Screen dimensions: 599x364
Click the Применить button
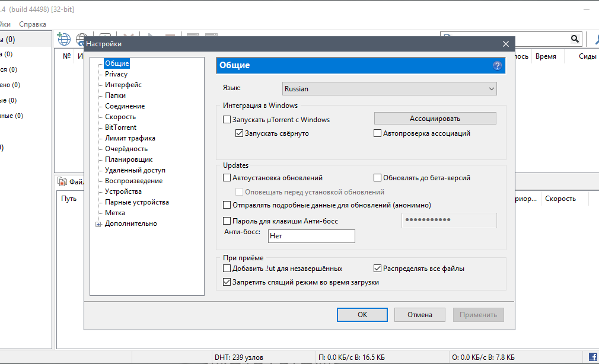478,315
